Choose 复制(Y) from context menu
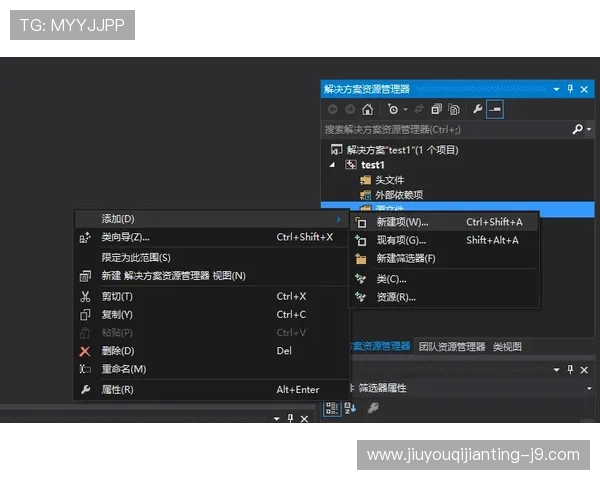 pos(210,315)
